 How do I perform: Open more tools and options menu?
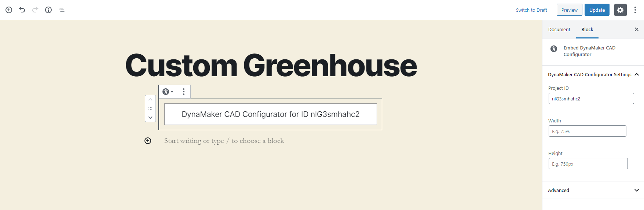pyautogui.click(x=635, y=10)
